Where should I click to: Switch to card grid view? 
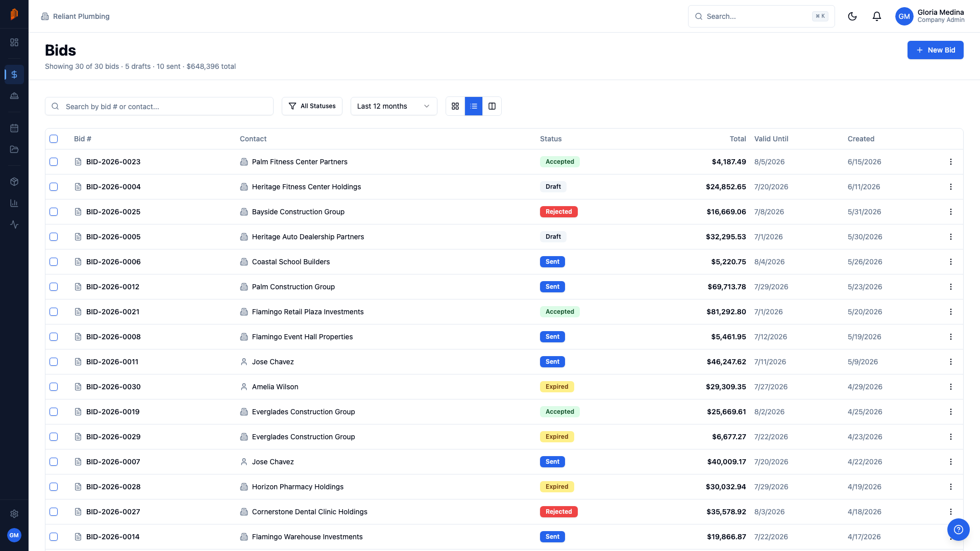point(455,106)
